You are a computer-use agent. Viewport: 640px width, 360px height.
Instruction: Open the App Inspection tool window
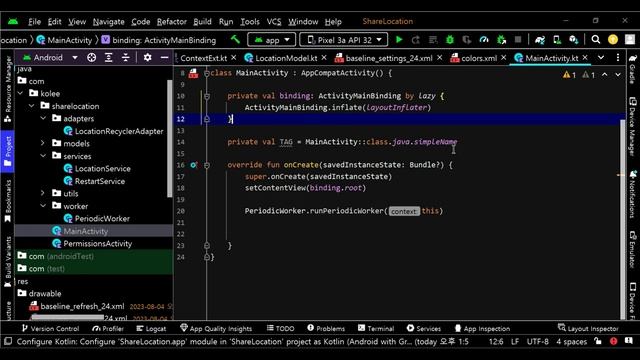(x=482, y=328)
